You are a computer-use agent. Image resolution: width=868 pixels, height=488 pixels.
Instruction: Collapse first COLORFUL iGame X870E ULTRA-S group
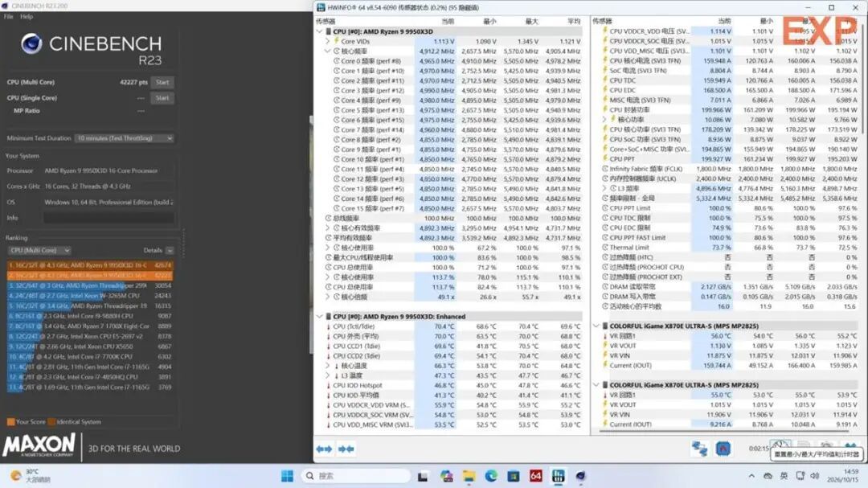coord(596,326)
